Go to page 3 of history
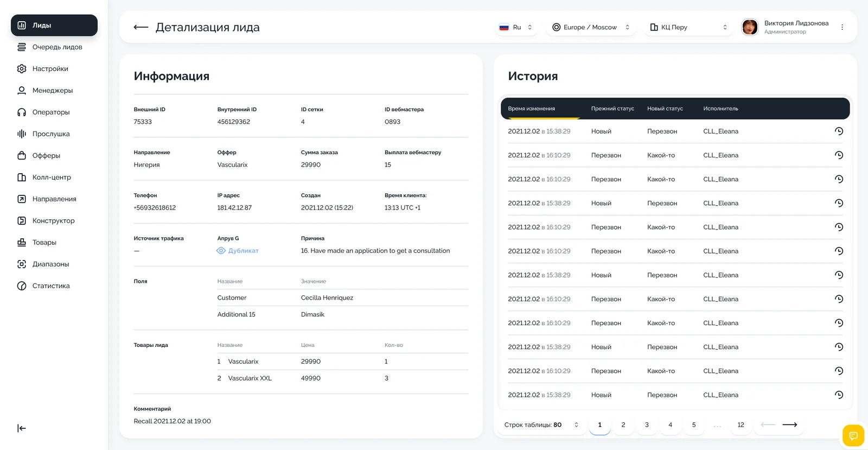Screen dimensions: 868x450 click(647, 425)
